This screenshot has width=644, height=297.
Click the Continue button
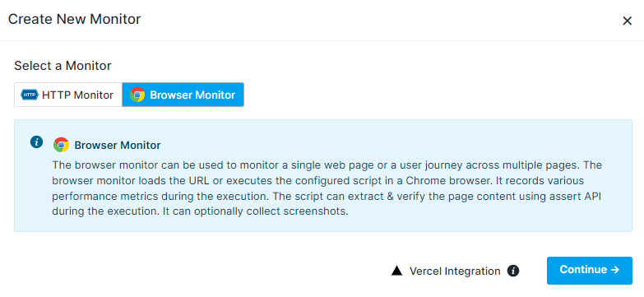click(x=590, y=271)
